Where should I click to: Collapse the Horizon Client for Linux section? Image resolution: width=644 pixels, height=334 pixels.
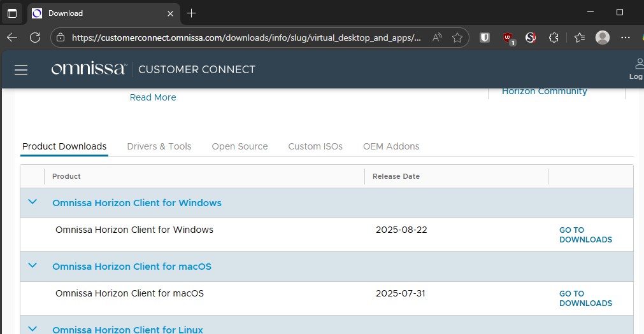[x=32, y=329]
